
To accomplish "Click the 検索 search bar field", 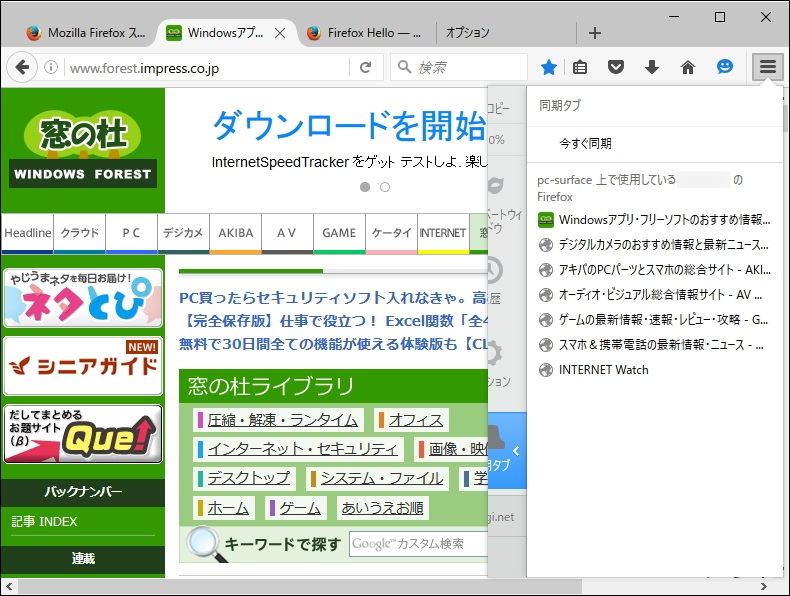I will click(x=458, y=67).
